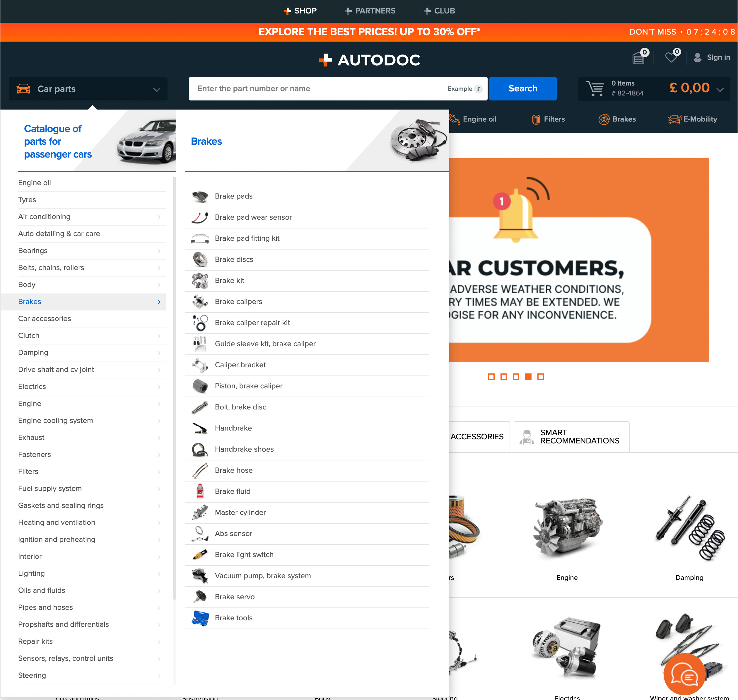The height and width of the screenshot is (700, 738).
Task: Open the SHOP menu item
Action: [300, 11]
